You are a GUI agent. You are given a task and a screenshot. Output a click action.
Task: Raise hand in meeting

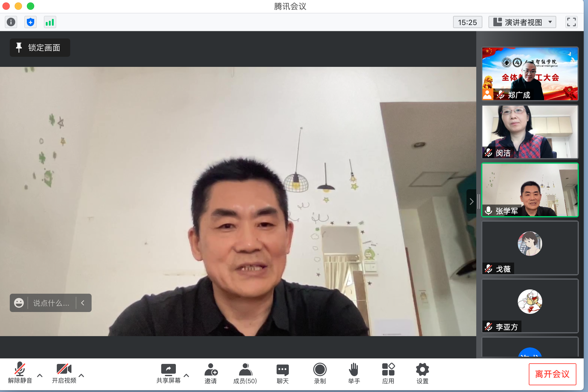click(x=354, y=373)
